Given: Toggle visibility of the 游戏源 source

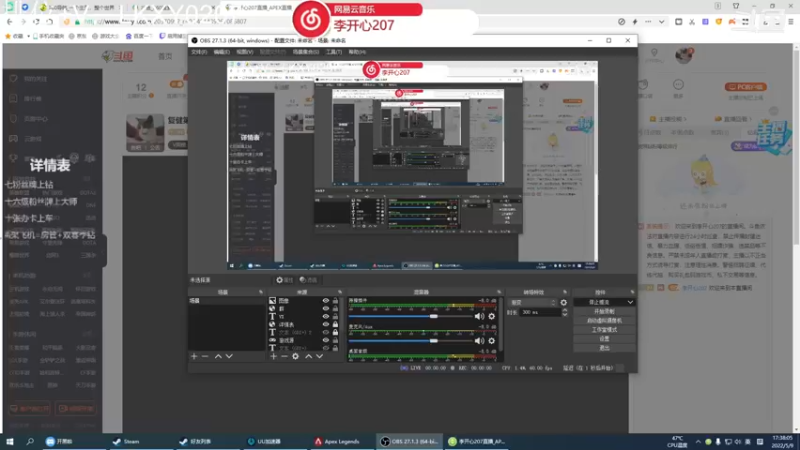Looking at the screenshot, I should coord(326,340).
